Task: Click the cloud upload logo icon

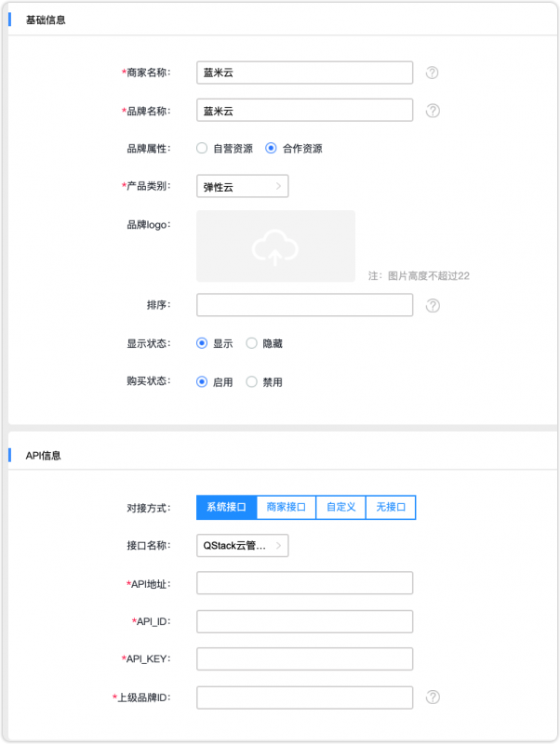Action: click(275, 246)
